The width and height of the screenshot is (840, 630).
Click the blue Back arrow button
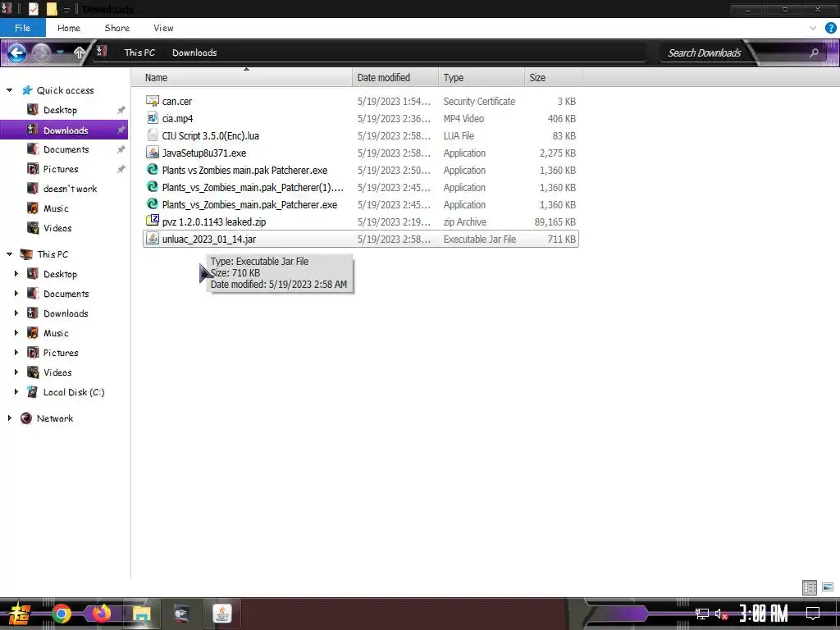pos(16,52)
